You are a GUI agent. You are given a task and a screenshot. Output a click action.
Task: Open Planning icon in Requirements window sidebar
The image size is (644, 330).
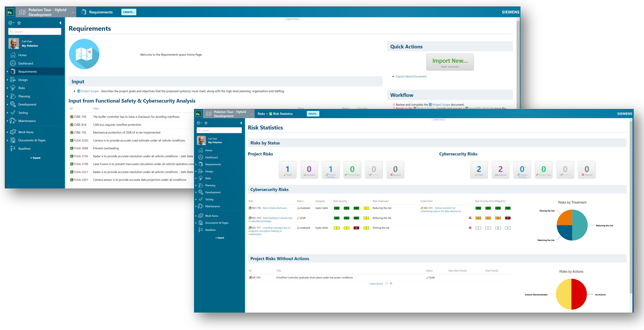click(13, 96)
